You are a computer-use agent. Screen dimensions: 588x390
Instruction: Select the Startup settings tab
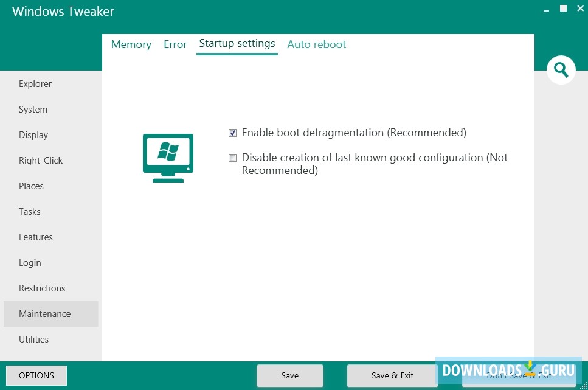[237, 44]
